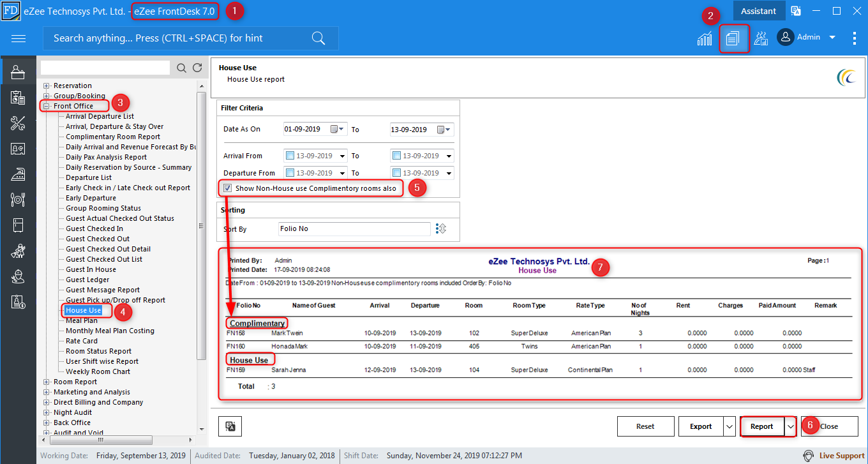
Task: Select the front desk receptionist sidebar icon
Action: [18, 72]
